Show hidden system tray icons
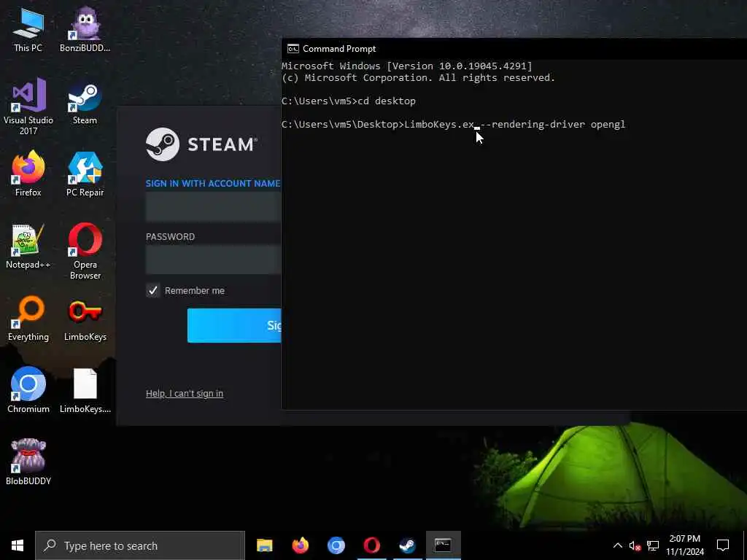 tap(617, 545)
